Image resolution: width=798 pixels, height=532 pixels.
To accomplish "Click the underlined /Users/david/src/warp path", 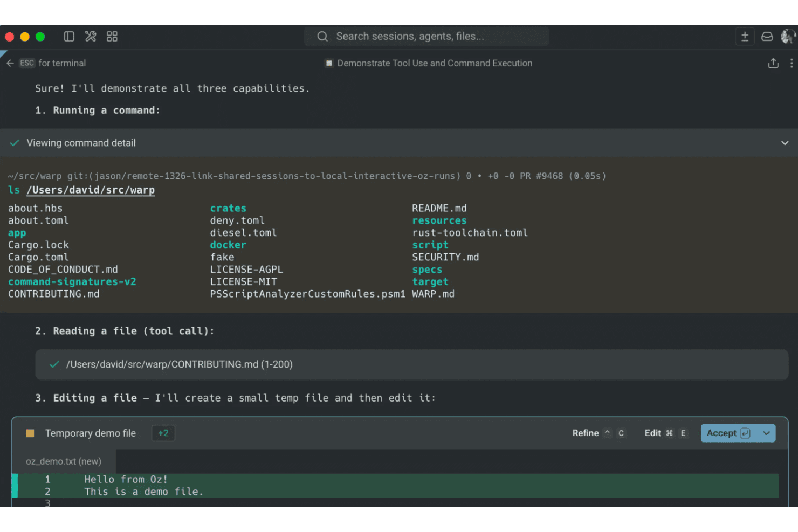I will pyautogui.click(x=91, y=190).
